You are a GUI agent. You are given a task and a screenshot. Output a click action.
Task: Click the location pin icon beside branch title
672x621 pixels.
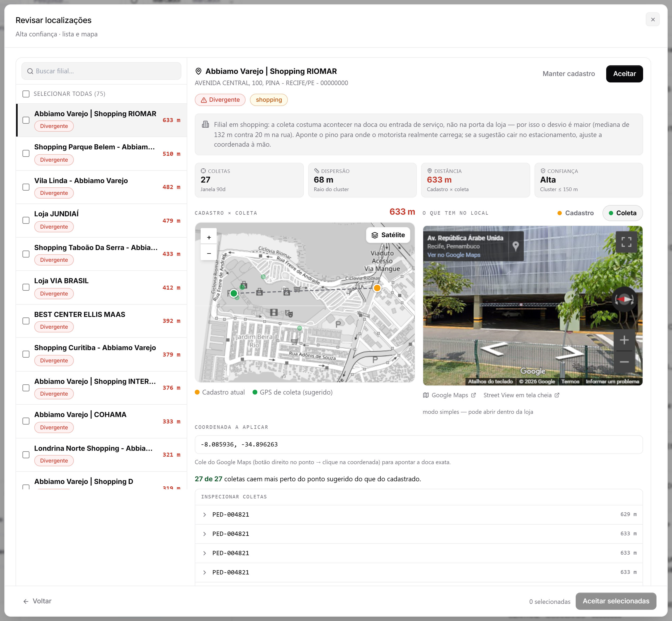[x=198, y=71]
